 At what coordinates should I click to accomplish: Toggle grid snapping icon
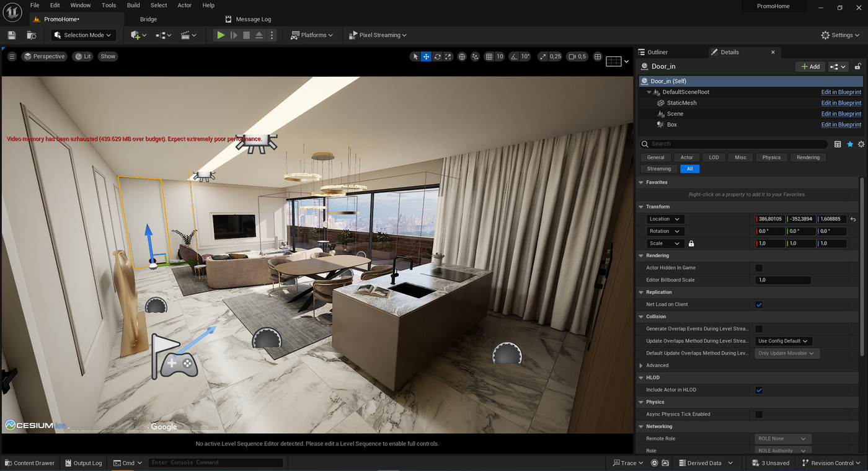(489, 56)
